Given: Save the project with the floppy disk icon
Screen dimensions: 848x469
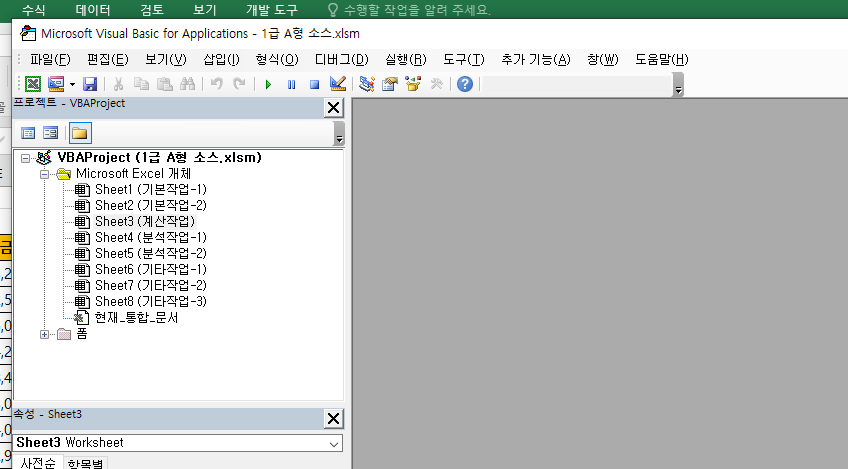Looking at the screenshot, I should coord(90,84).
